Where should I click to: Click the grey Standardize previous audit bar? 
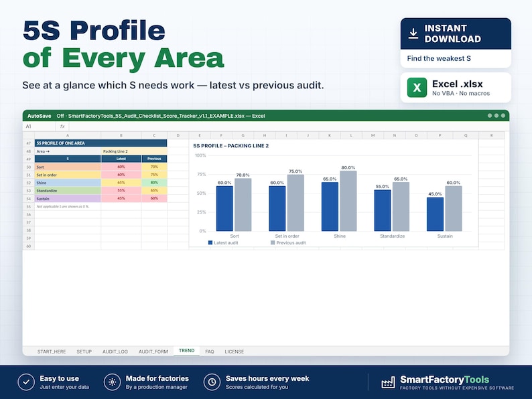[x=401, y=207]
